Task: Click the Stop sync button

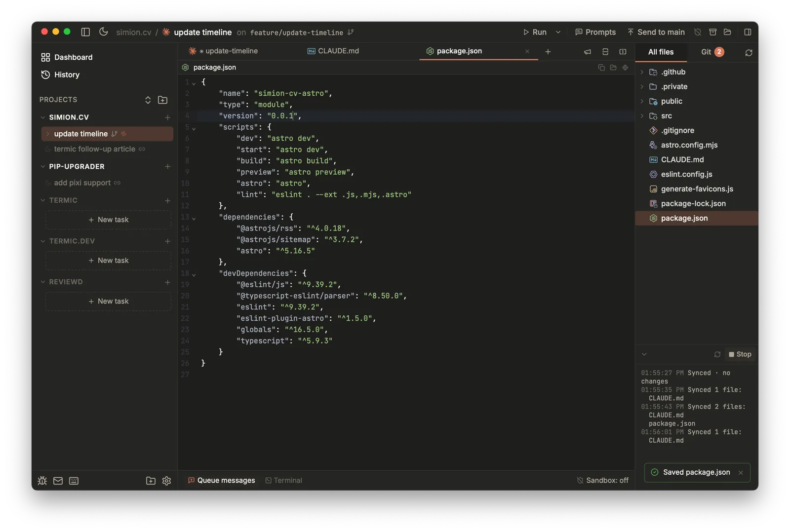Action: click(x=740, y=354)
